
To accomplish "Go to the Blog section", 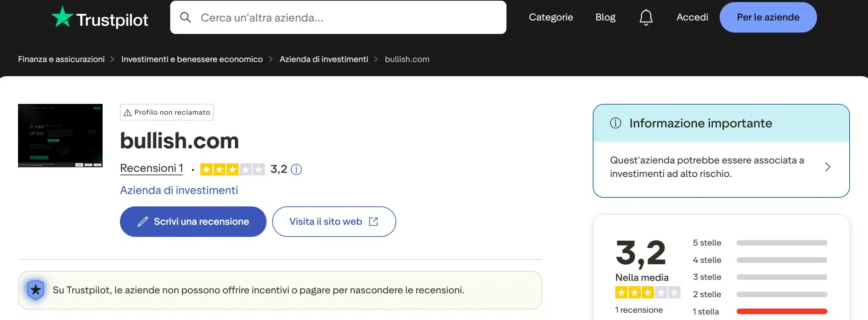I will click(605, 17).
